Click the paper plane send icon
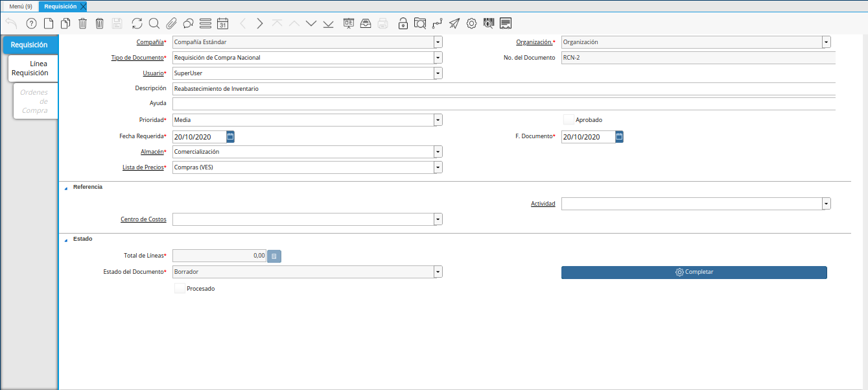This screenshot has width=868, height=390. pos(454,24)
